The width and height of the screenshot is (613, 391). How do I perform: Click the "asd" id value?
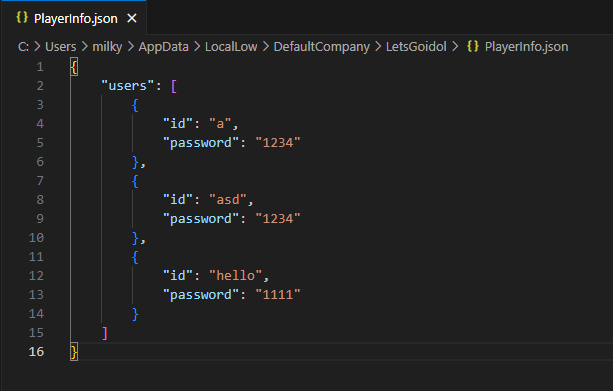coord(228,200)
